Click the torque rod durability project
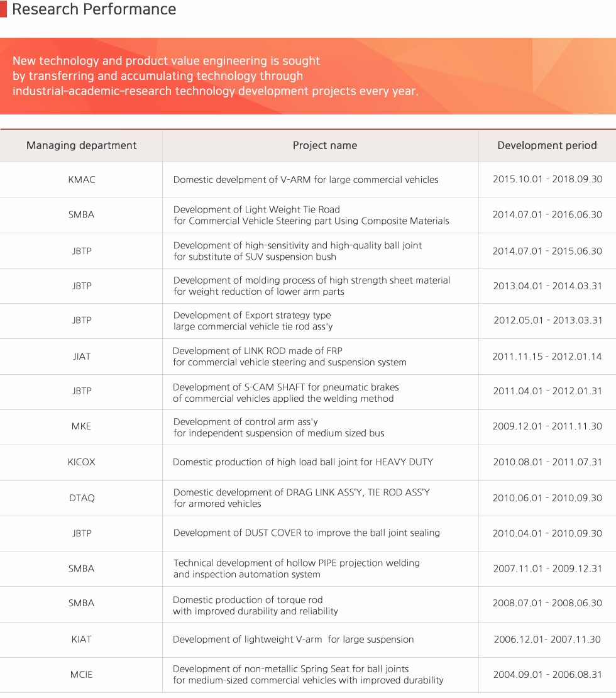Image resolution: width=616 pixels, height=698 pixels. [255, 606]
